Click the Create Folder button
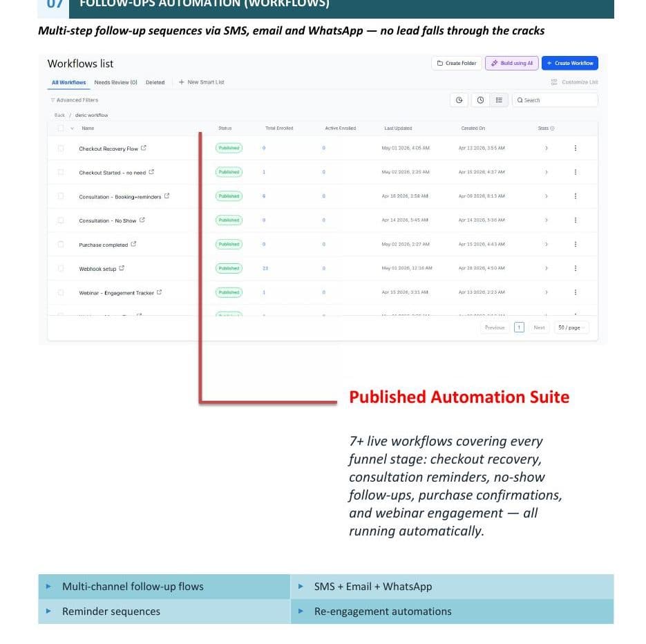 pos(457,63)
